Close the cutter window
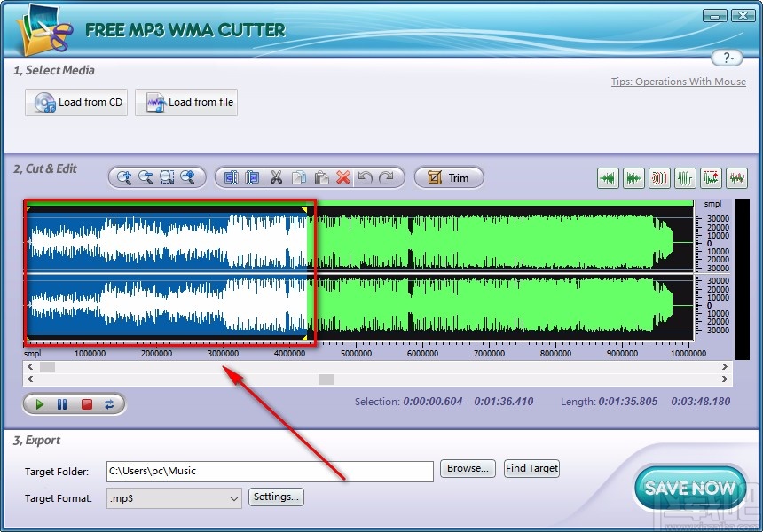 click(743, 16)
